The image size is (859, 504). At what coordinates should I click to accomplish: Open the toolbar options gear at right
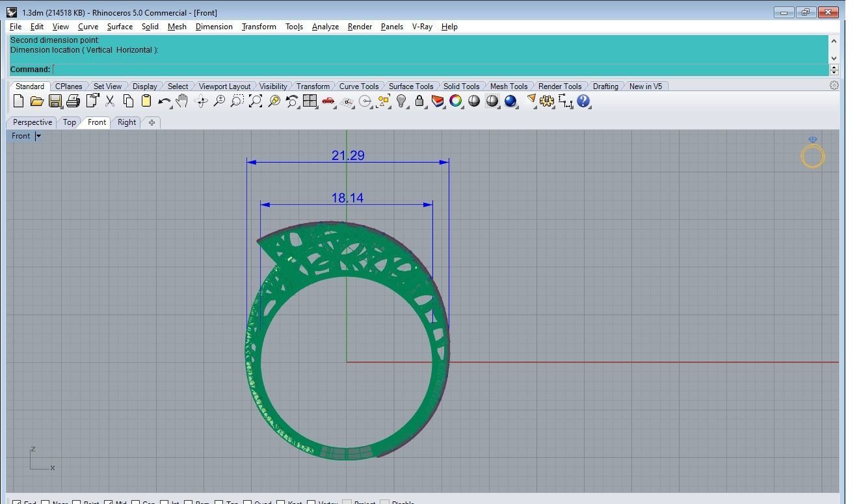(x=834, y=85)
